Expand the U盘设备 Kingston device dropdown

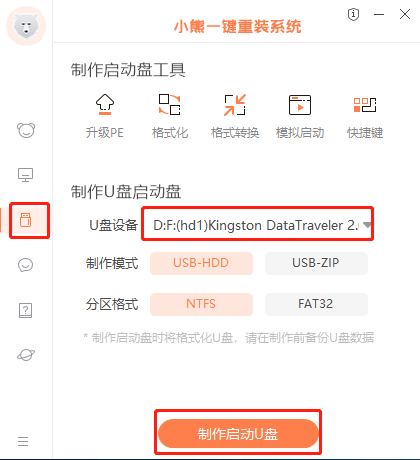[x=257, y=223]
